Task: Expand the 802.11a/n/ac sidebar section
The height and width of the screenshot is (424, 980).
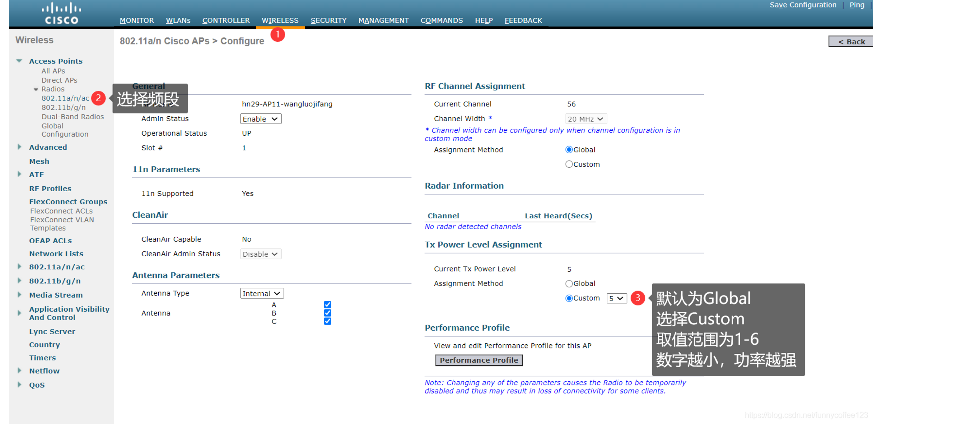Action: [20, 267]
